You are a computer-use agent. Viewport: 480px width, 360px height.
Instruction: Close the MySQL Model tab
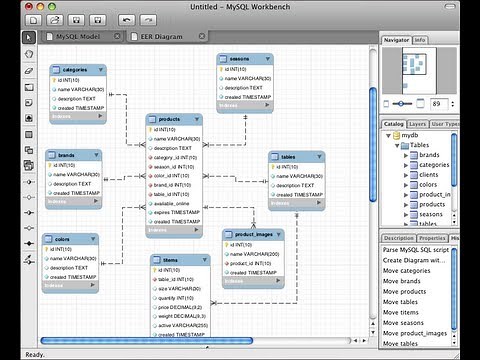tap(117, 36)
